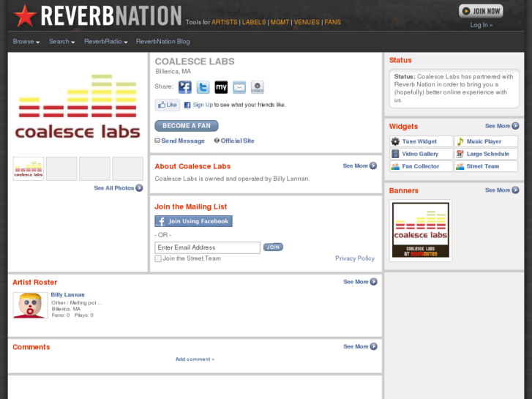This screenshot has height=399, width=532.
Task: See More in Comments section
Action: (x=360, y=346)
